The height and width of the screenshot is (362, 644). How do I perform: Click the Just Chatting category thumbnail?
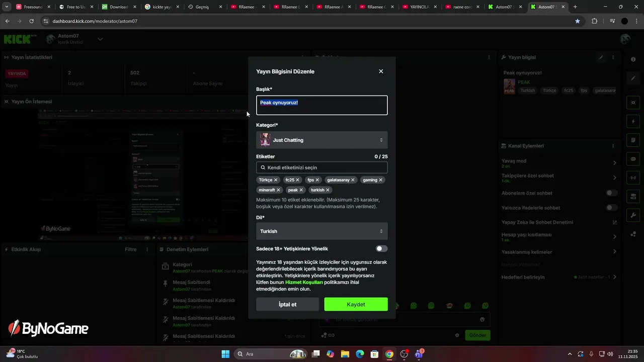click(265, 140)
